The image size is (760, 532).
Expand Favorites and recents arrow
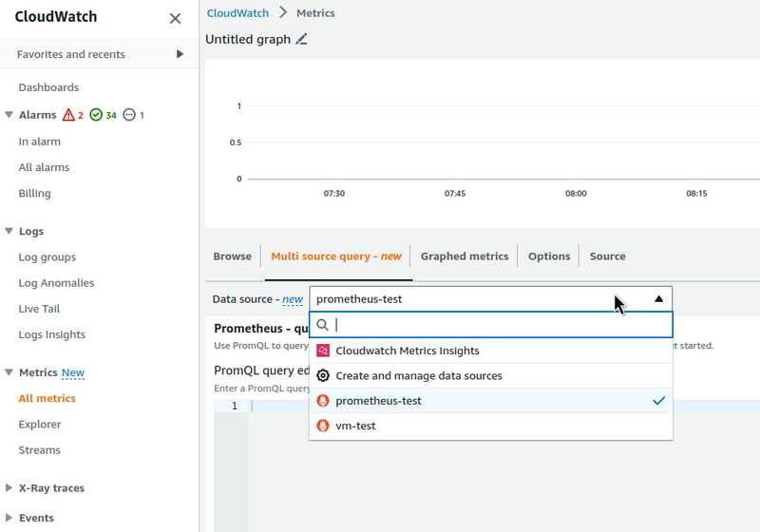(x=180, y=54)
